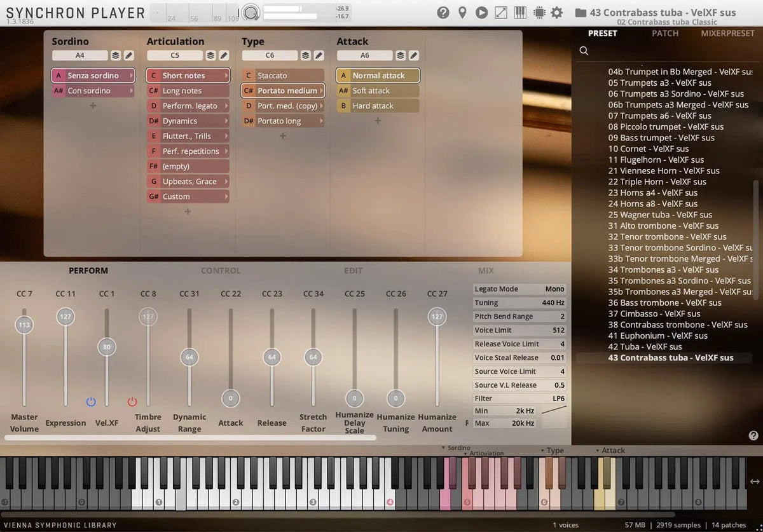Switch to the MIXERPRESET tab
The height and width of the screenshot is (532, 763).
(x=727, y=33)
